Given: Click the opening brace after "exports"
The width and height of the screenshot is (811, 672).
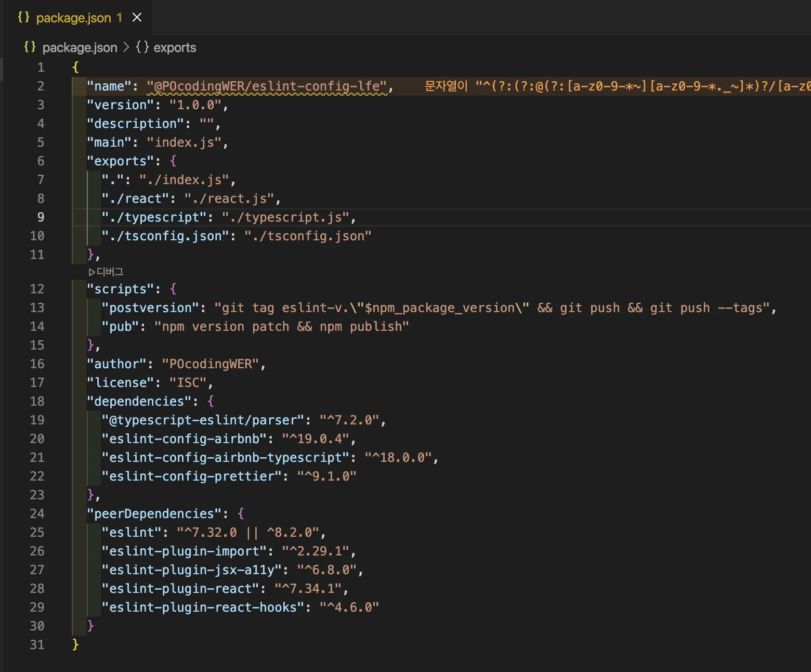Looking at the screenshot, I should click(x=173, y=161).
